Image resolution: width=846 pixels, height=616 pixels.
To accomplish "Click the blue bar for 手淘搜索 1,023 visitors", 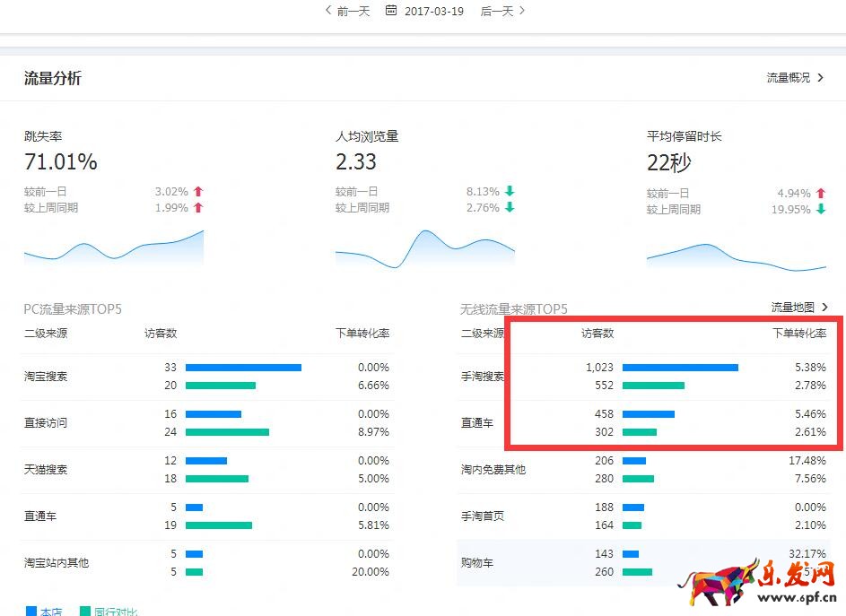I will (680, 368).
